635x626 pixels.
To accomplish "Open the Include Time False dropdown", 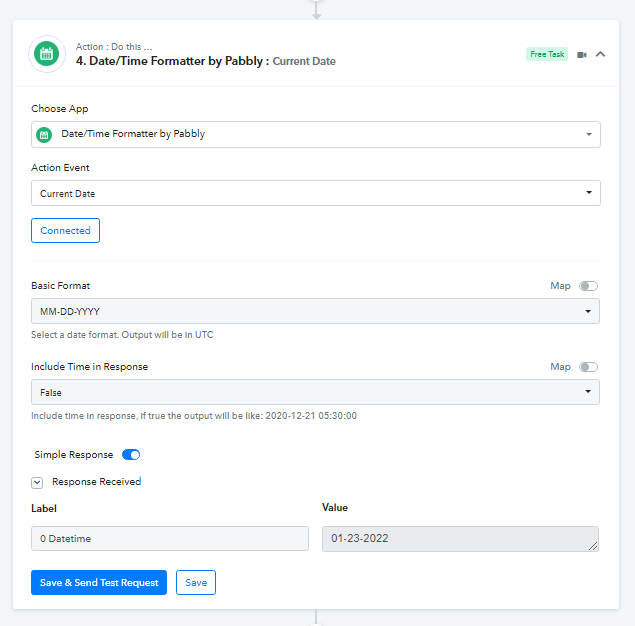I will pos(315,392).
